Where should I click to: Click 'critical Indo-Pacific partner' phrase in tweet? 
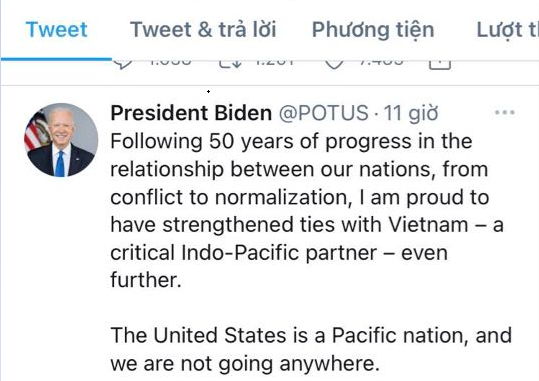[x=244, y=253]
